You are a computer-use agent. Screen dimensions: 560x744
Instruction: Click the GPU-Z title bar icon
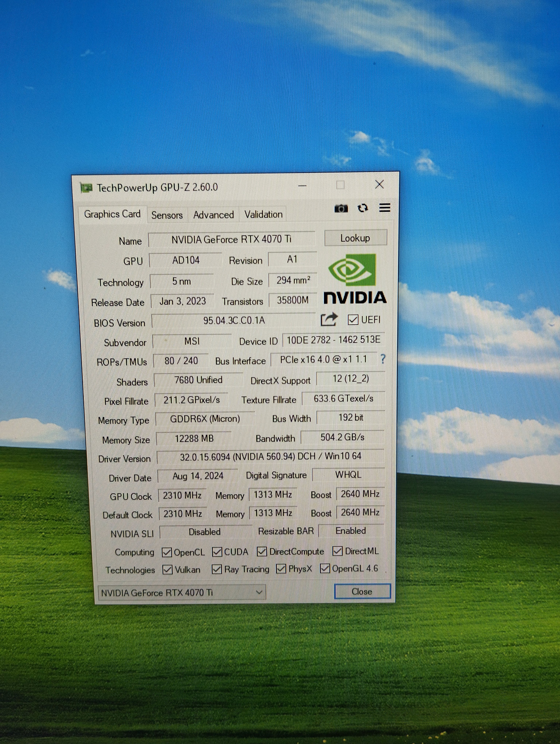click(86, 188)
